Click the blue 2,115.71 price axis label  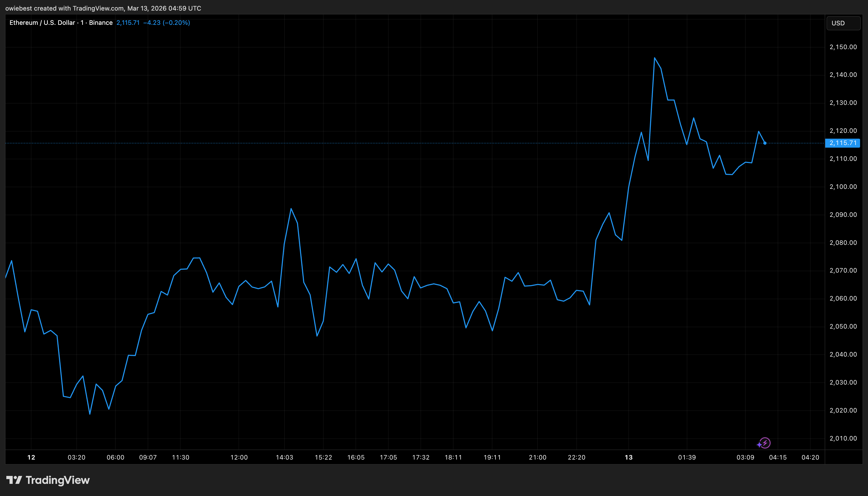pyautogui.click(x=843, y=143)
